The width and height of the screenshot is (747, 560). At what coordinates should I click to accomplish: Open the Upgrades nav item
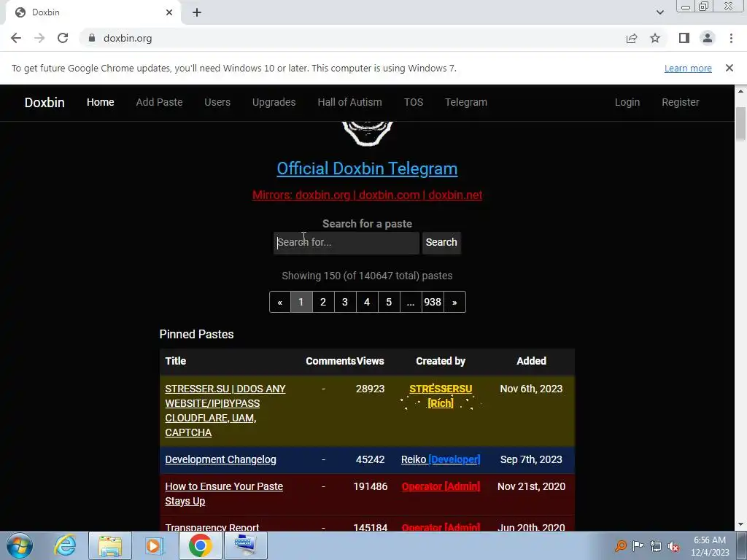coord(274,102)
